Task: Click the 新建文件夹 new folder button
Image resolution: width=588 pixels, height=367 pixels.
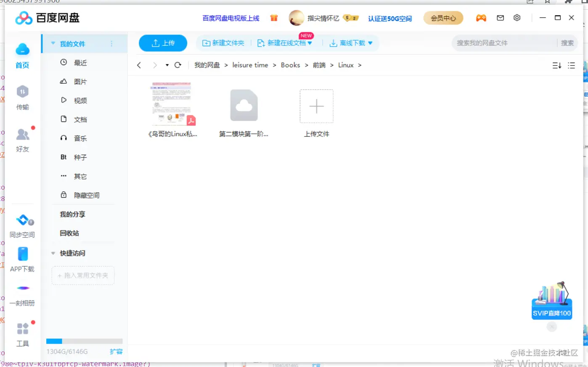Action: pos(223,43)
